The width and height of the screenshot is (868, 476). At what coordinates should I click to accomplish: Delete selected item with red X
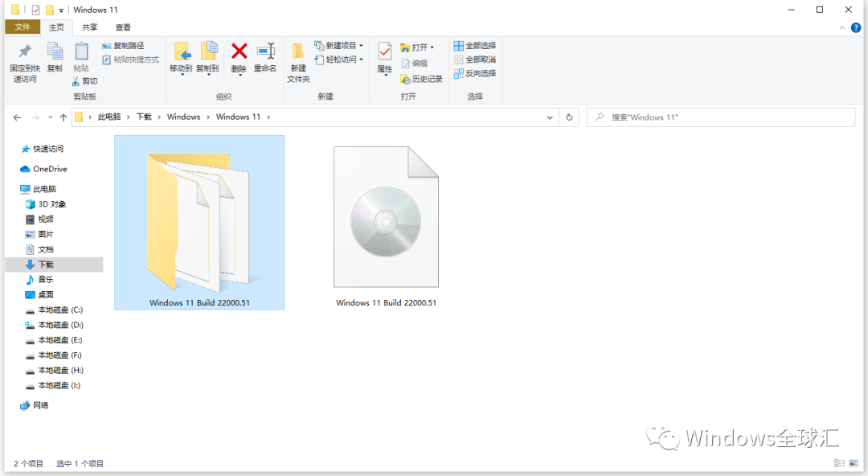coord(240,58)
